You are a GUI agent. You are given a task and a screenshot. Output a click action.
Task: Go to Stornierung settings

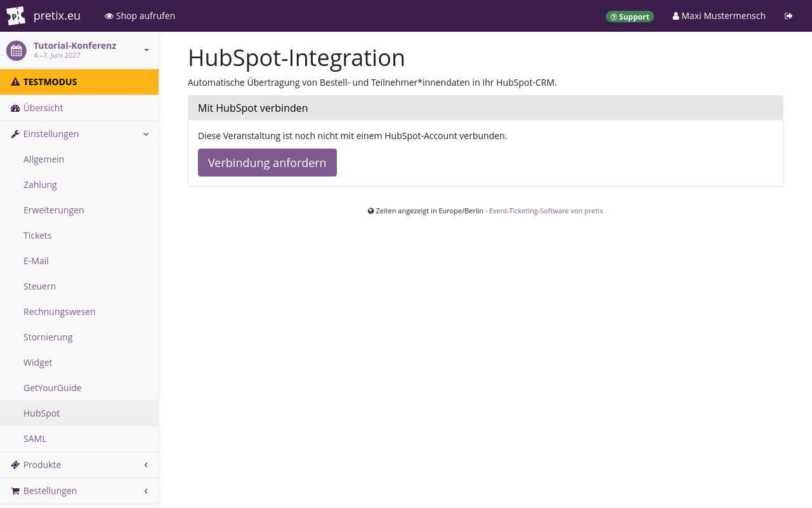(x=79, y=337)
